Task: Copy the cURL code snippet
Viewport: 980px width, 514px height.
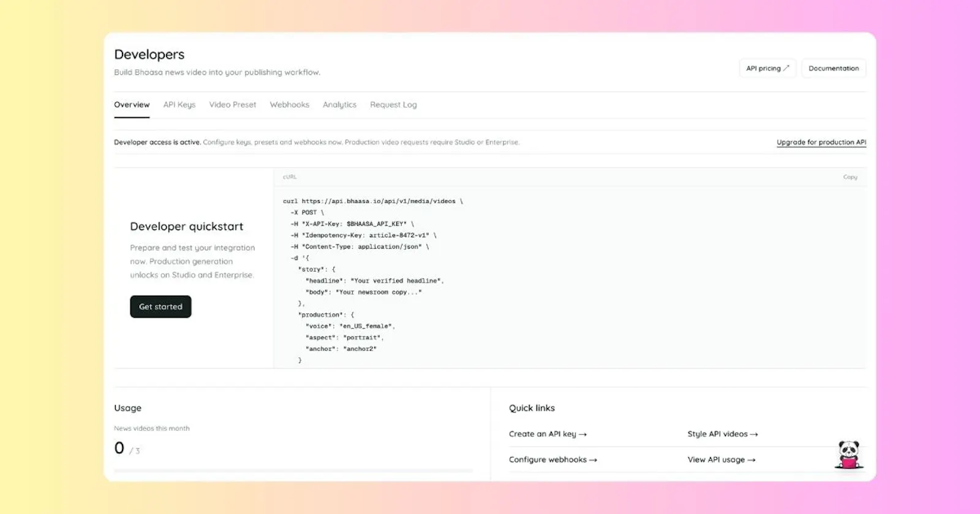Action: (850, 177)
